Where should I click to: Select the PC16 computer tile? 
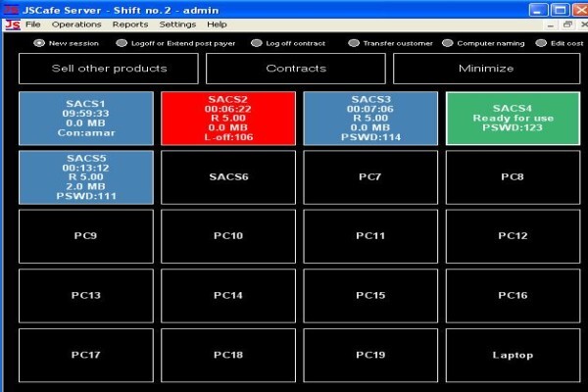[x=513, y=296]
